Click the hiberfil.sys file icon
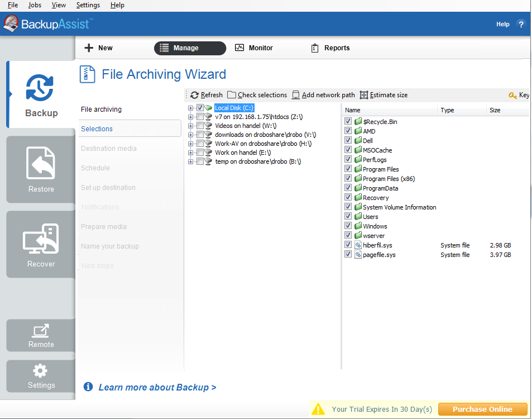Screen dimensions: 532x419 tap(358, 245)
